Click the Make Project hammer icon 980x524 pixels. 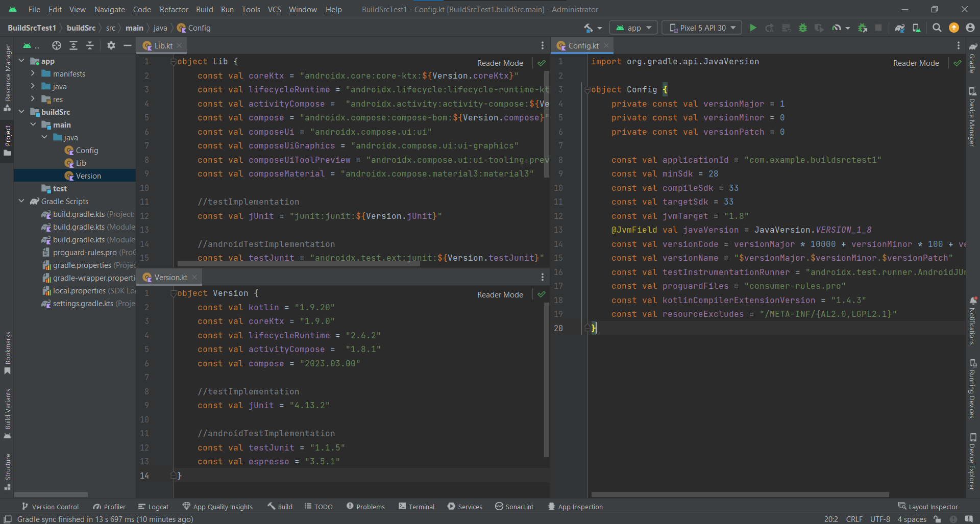click(589, 28)
